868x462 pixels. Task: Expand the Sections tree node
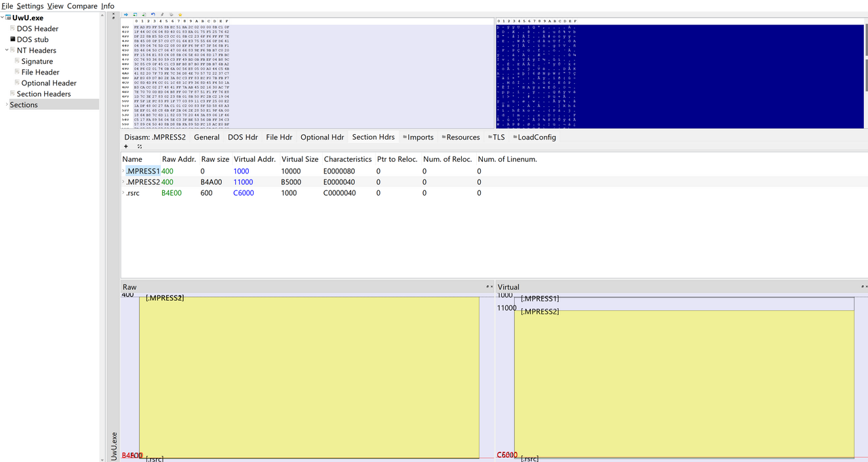coord(7,104)
